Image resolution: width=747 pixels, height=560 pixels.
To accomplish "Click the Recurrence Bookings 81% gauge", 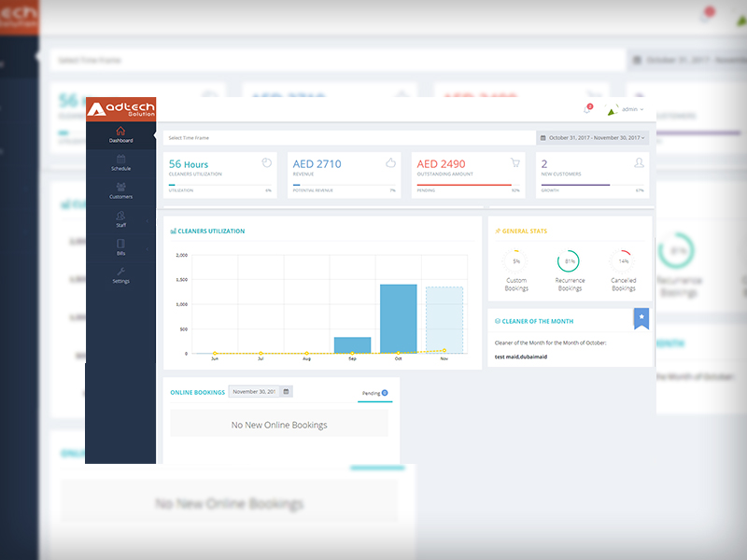I will [569, 261].
